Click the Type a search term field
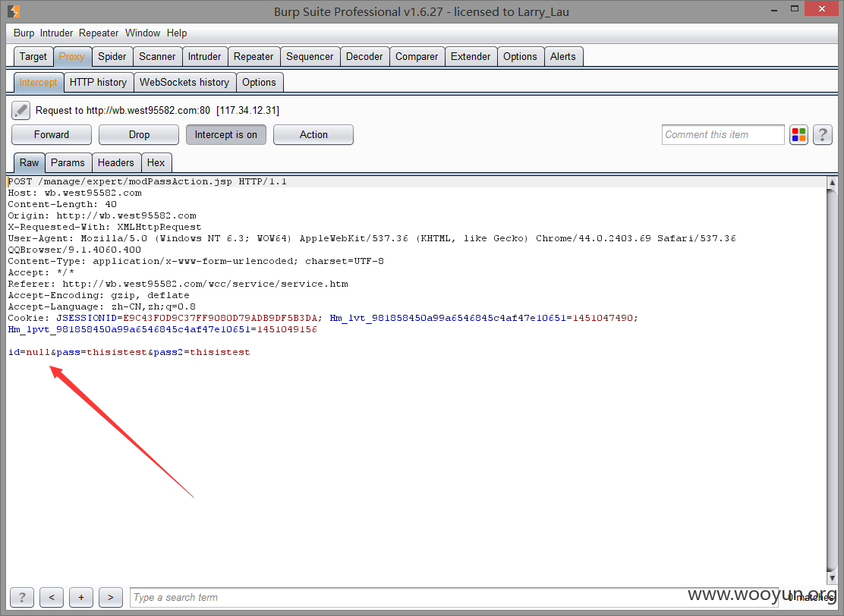 click(x=454, y=597)
